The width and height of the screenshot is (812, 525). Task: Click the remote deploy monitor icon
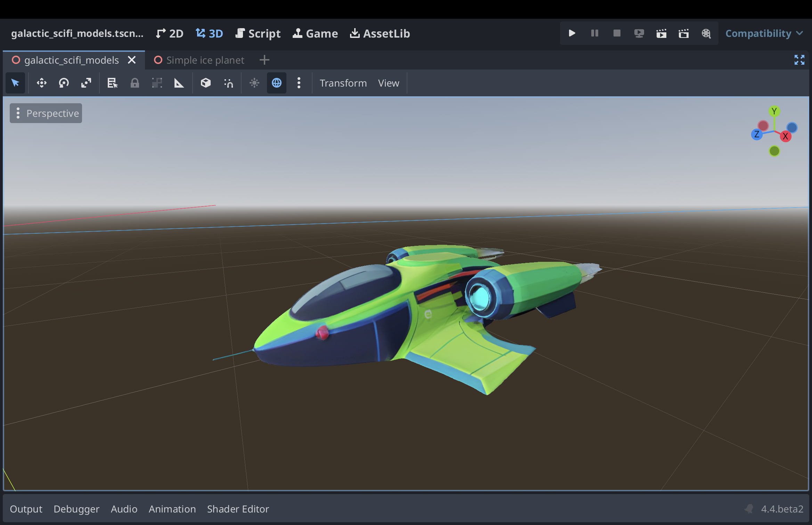click(639, 33)
